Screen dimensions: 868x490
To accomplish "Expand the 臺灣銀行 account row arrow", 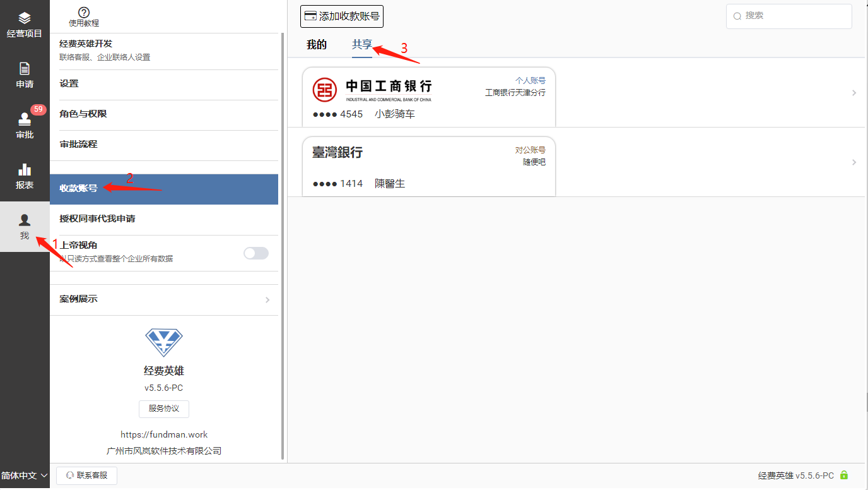I will (854, 162).
